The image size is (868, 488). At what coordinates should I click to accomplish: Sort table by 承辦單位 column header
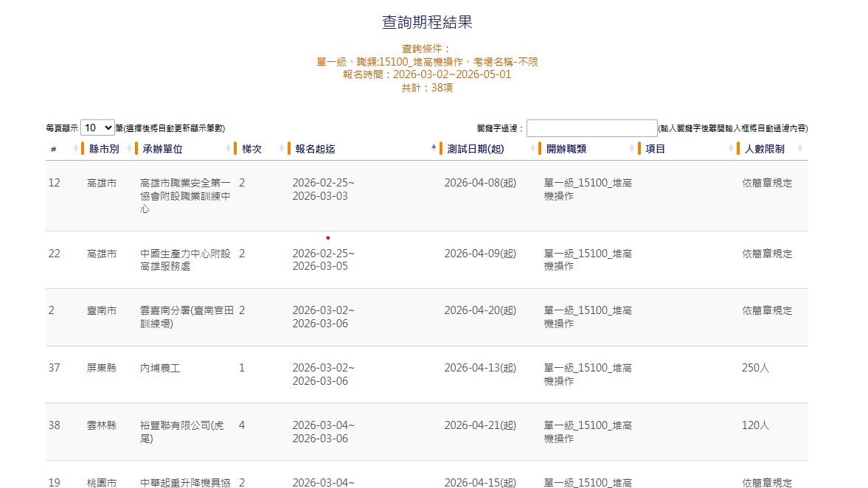pyautogui.click(x=162, y=149)
